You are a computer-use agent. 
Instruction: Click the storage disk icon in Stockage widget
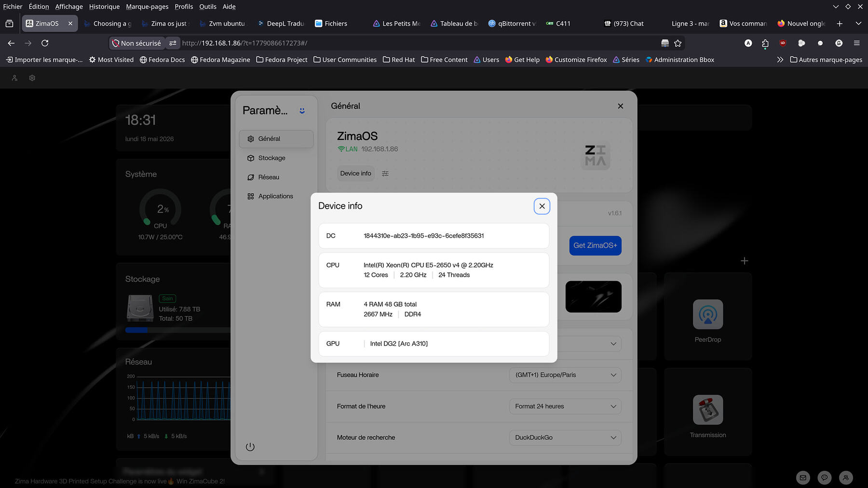click(x=140, y=308)
